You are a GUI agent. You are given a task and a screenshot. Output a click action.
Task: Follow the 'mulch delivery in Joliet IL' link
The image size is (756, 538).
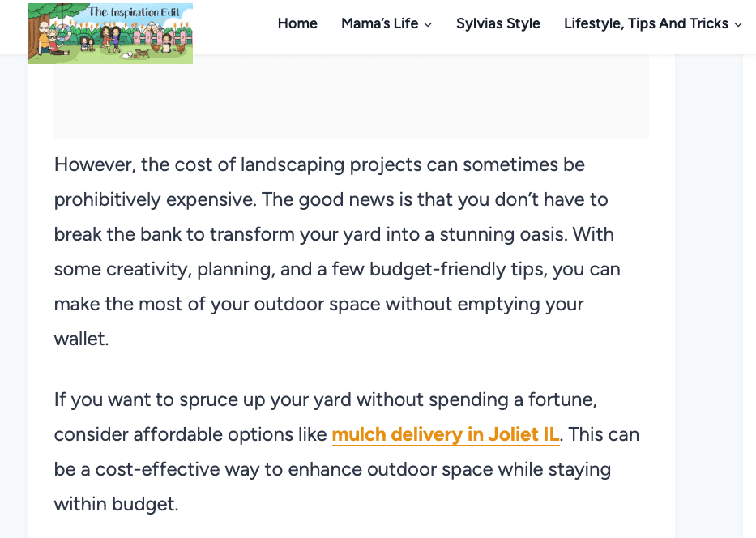(x=446, y=434)
